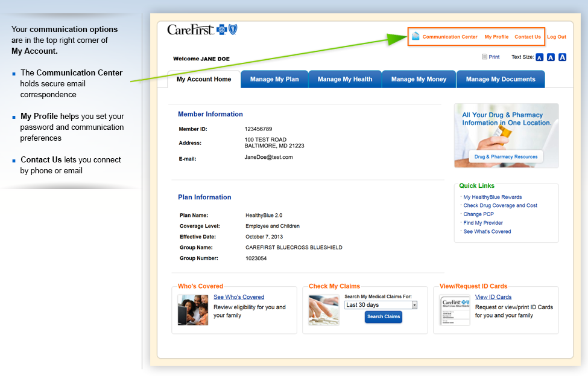
Task: Click the Drug & Pharmacy Resources button
Action: [x=506, y=156]
